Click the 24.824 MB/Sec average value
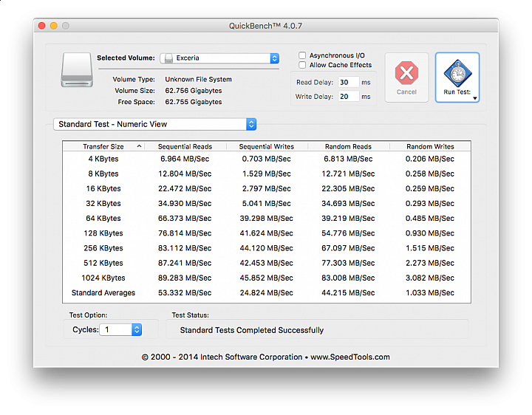The width and height of the screenshot is (532, 415). click(266, 293)
